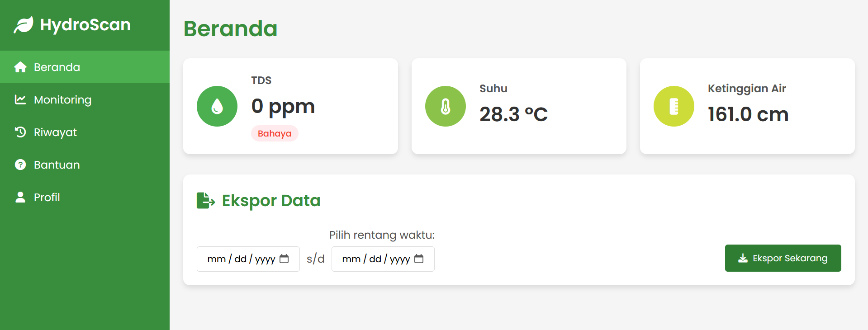
Task: Click the chart icon beside Monitoring
Action: click(x=20, y=99)
